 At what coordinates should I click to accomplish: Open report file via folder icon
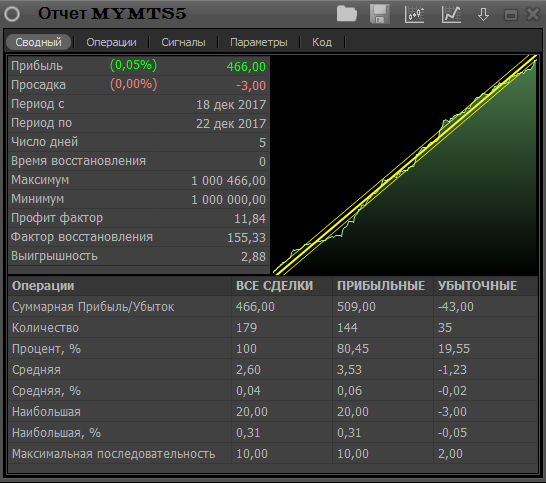[347, 14]
